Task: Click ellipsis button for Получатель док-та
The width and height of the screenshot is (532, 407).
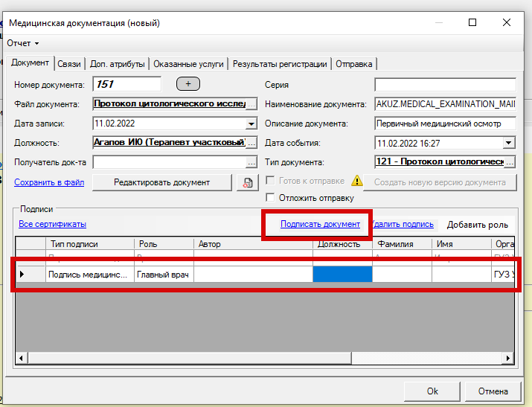Action: coord(251,162)
